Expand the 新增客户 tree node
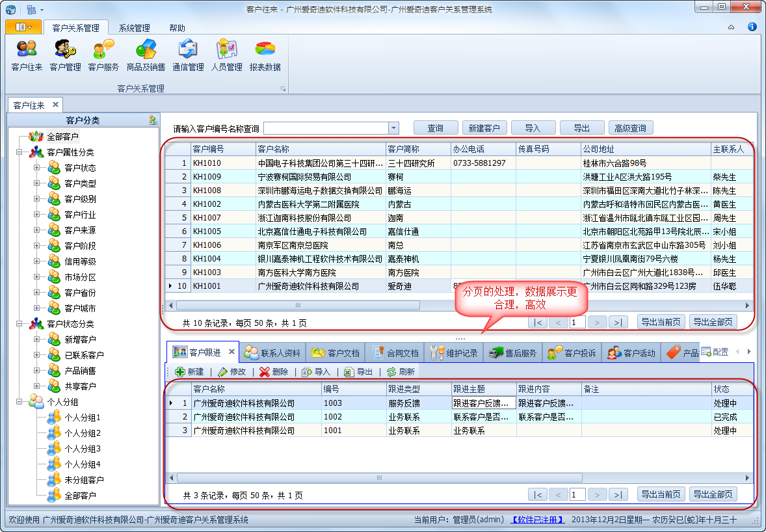The height and width of the screenshot is (532, 766). pyautogui.click(x=36, y=339)
